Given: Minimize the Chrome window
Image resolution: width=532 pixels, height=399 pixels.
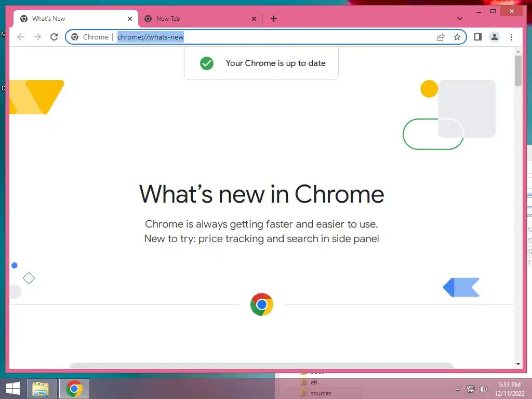Looking at the screenshot, I should point(478,12).
